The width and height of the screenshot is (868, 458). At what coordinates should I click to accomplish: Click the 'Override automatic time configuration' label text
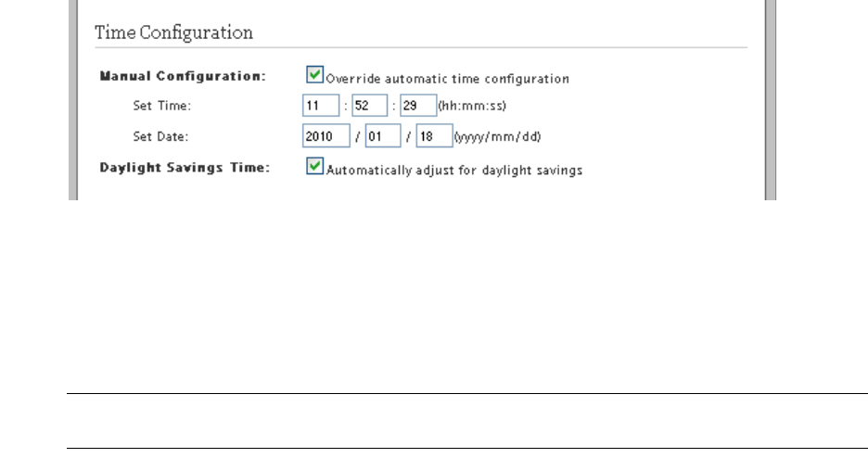click(447, 79)
